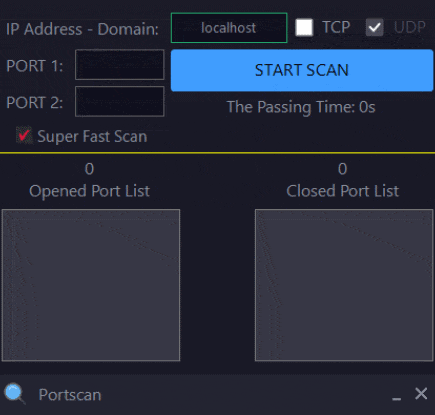Click the Opened Port List heading

point(89,191)
